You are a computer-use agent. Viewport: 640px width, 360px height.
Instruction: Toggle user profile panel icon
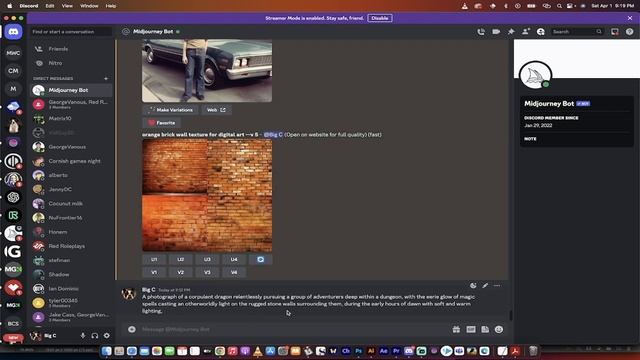540,31
